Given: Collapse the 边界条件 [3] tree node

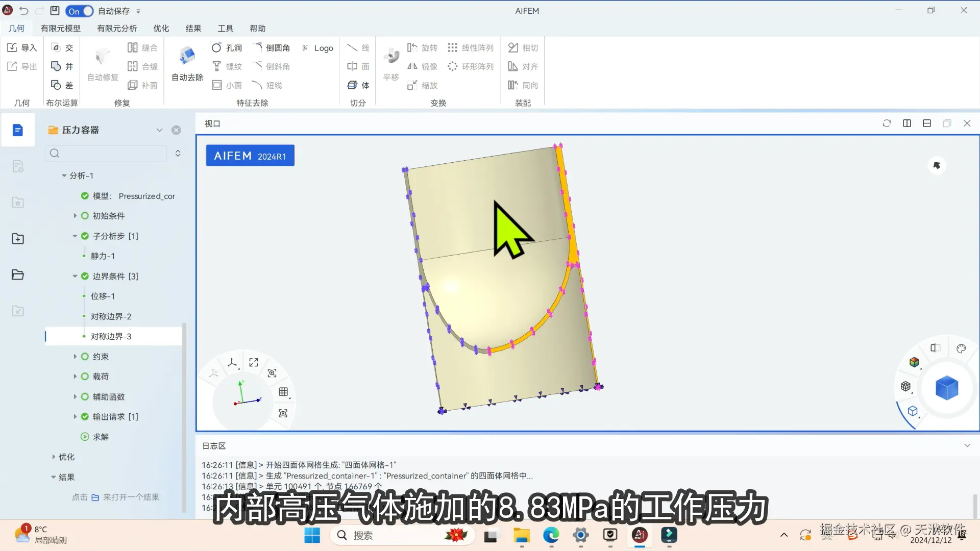Looking at the screenshot, I should [75, 276].
